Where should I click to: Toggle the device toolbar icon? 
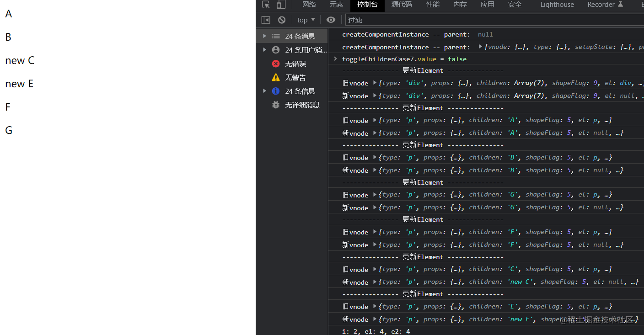(281, 5)
